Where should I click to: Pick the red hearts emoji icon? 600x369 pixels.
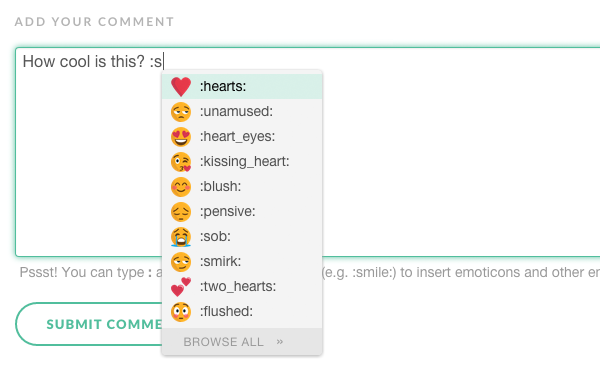[x=181, y=87]
